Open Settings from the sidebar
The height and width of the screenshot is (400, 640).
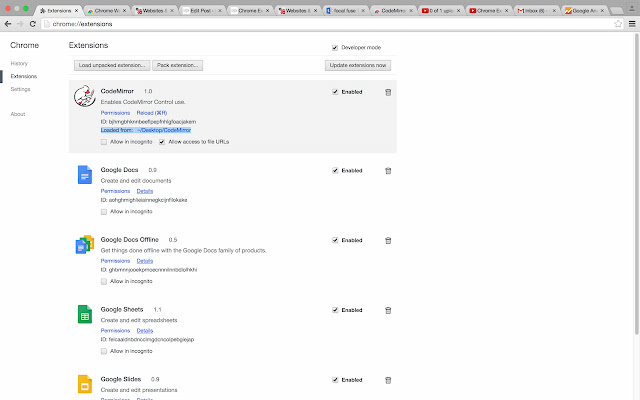coord(20,89)
